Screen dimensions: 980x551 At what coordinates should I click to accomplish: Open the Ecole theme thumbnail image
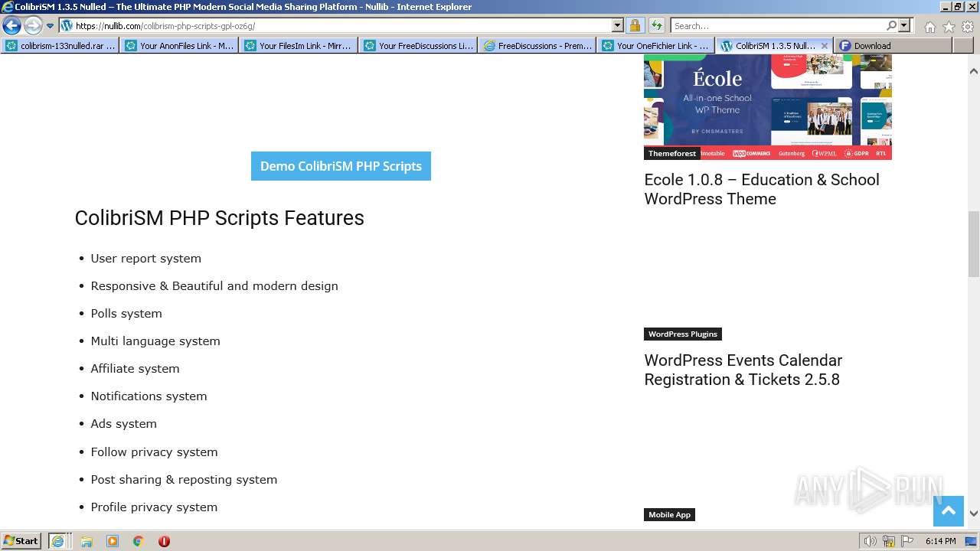click(x=768, y=107)
